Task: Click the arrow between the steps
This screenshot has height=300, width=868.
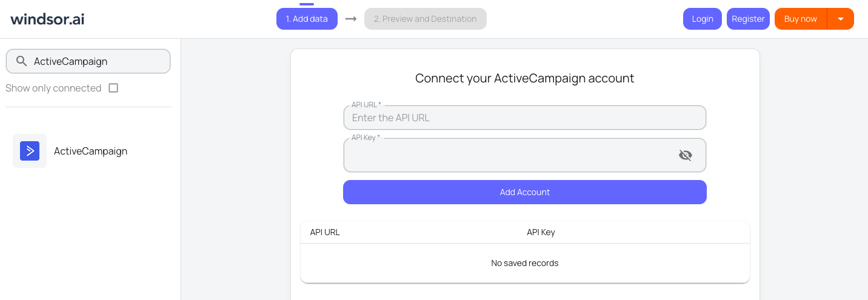Action: (x=350, y=19)
